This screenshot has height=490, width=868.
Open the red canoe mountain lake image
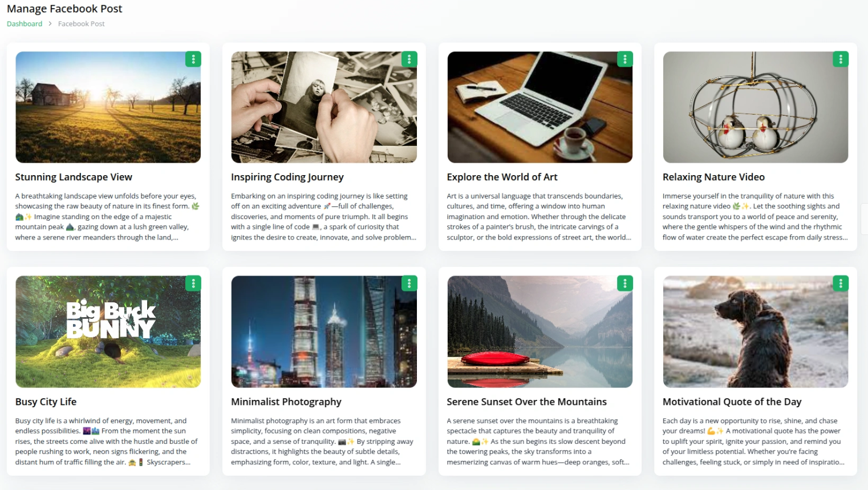[x=540, y=332]
